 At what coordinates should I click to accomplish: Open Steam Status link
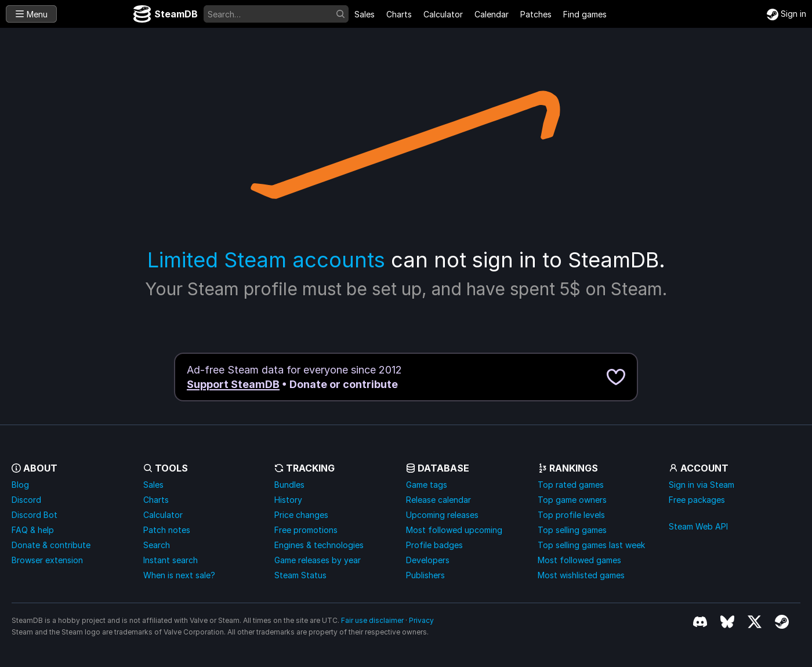(300, 575)
